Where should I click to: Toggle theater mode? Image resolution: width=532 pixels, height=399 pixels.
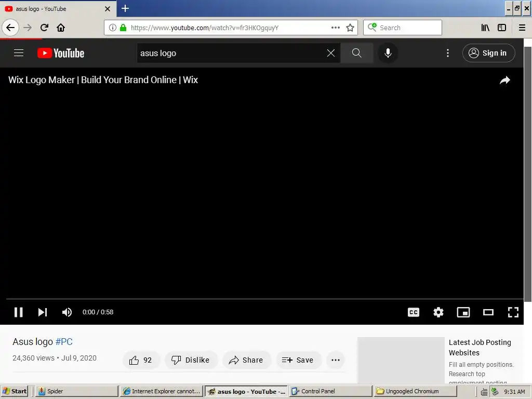488,312
